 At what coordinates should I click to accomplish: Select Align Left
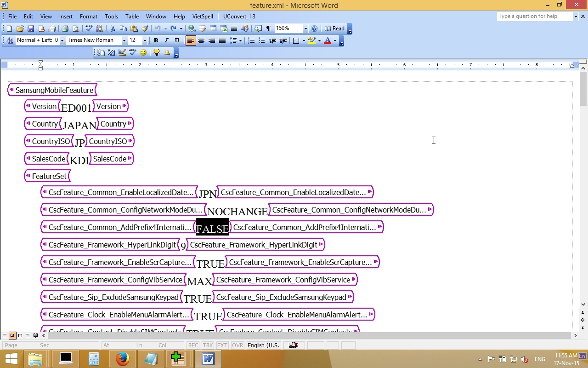click(190, 40)
